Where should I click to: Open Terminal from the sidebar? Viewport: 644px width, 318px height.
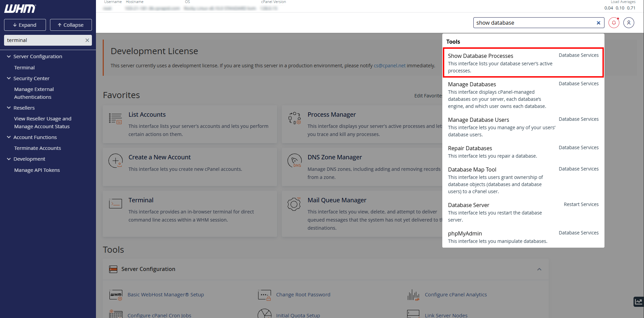click(x=24, y=68)
